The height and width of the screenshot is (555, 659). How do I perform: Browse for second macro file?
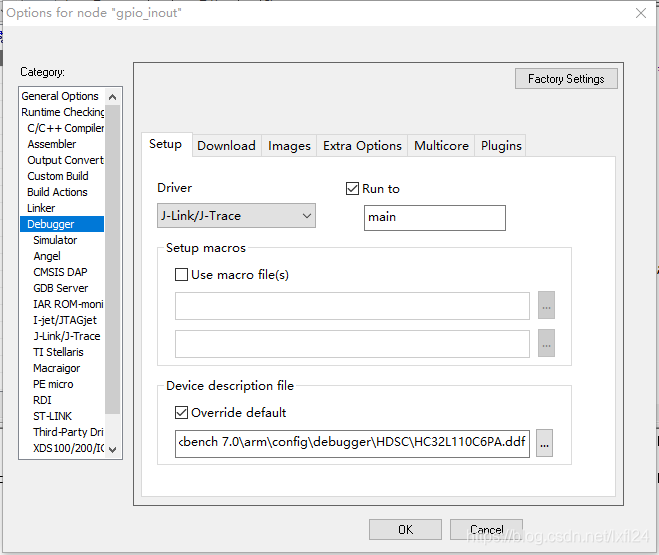coord(546,343)
